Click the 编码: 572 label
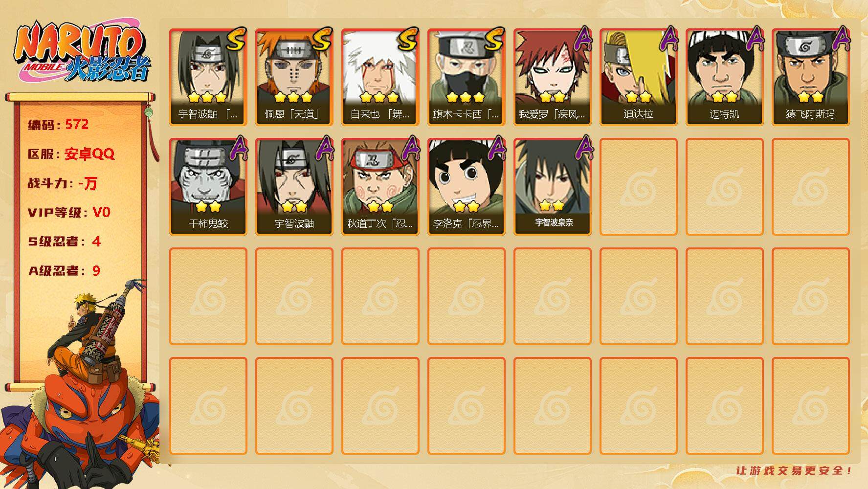This screenshot has width=868, height=489. (x=58, y=125)
